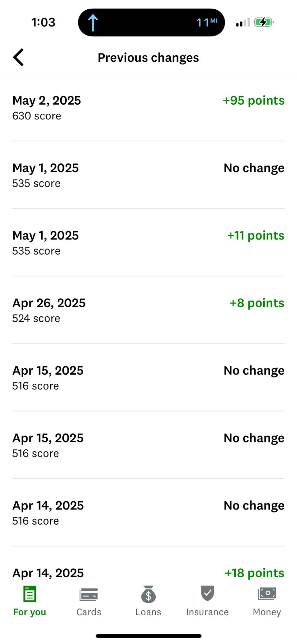Tap the Money cash icon
297x644 pixels.
[x=267, y=593]
